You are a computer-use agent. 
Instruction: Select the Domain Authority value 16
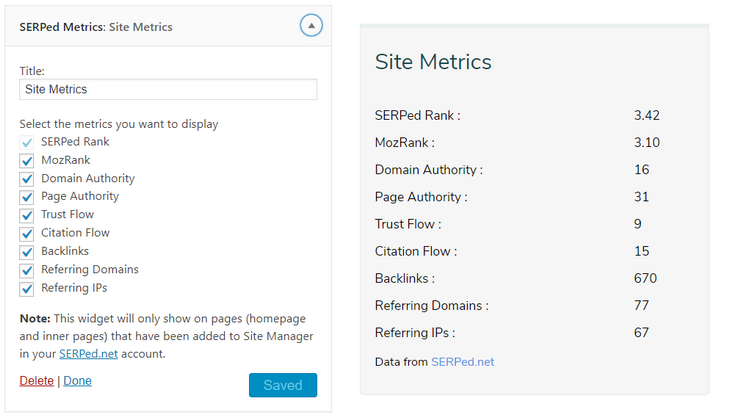pos(642,169)
